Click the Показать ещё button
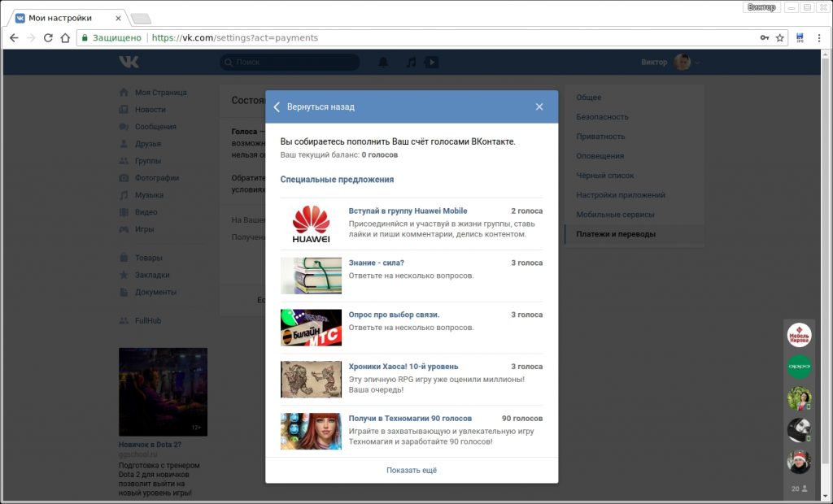The height and width of the screenshot is (504, 833). click(x=412, y=470)
